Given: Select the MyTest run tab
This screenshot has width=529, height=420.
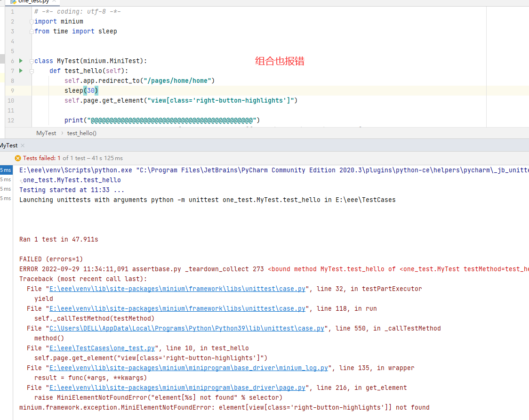Looking at the screenshot, I should 9,145.
